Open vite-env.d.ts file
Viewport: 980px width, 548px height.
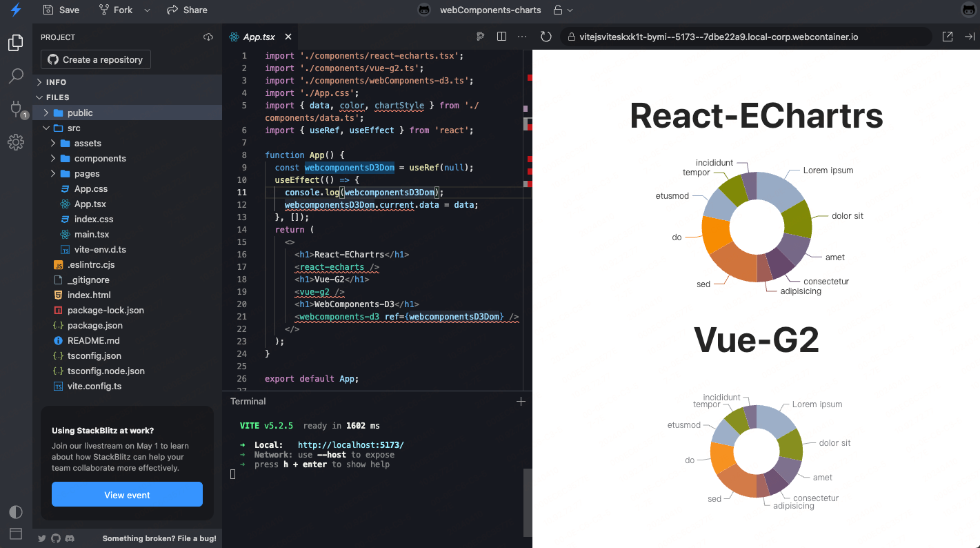tap(127, 249)
